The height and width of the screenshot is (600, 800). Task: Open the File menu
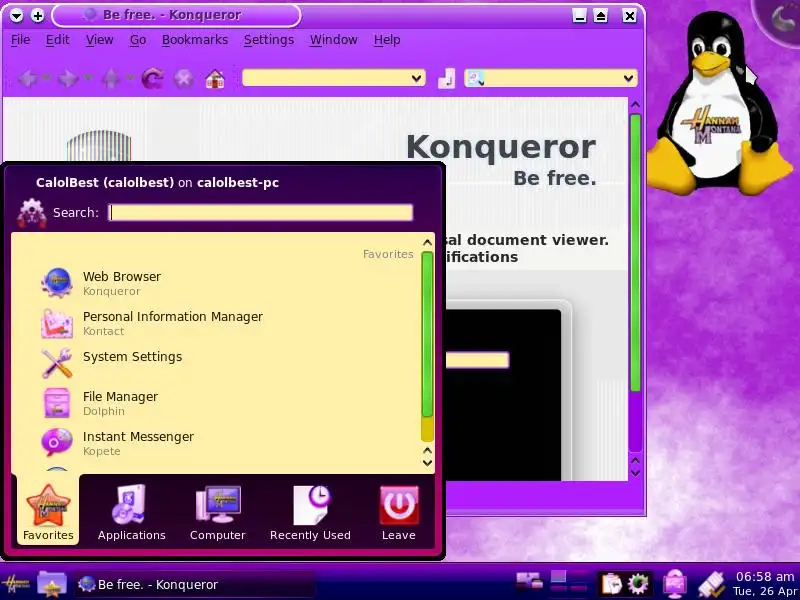tap(20, 40)
